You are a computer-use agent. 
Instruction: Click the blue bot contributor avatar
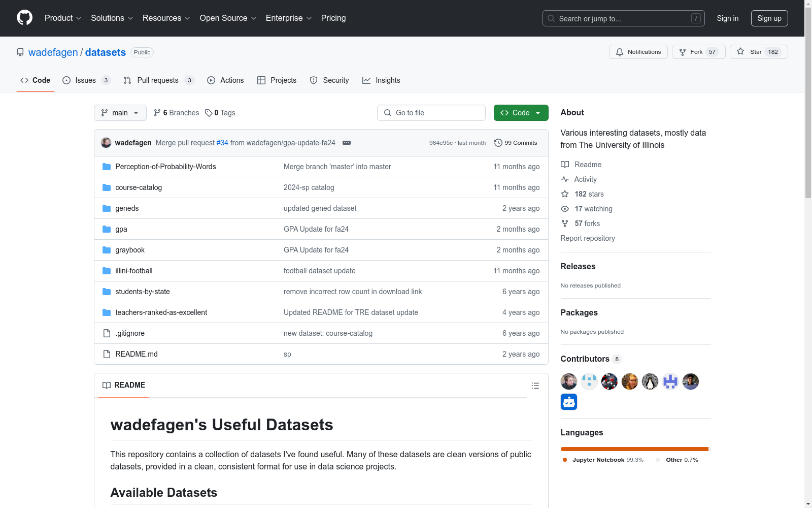[x=569, y=402]
